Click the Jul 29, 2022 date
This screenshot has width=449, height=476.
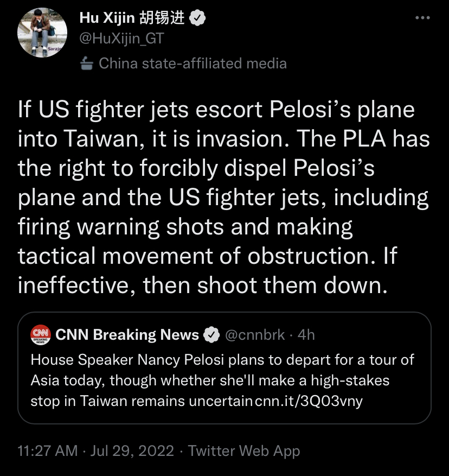click(132, 450)
